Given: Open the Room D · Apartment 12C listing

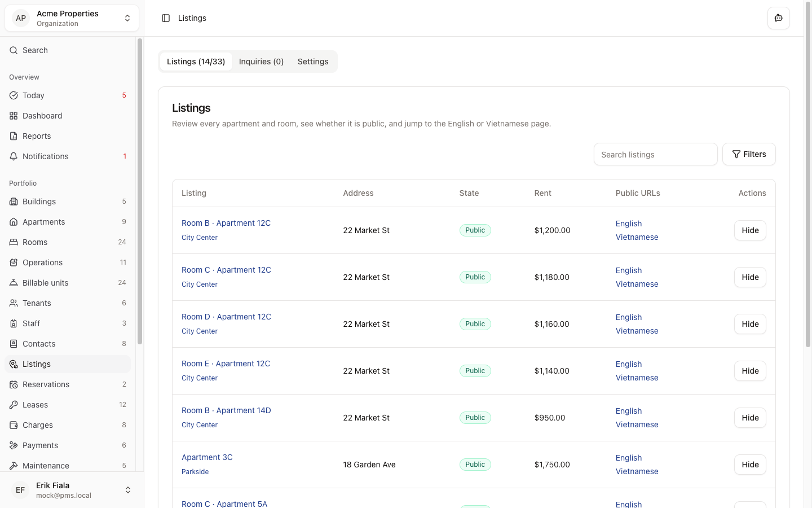Looking at the screenshot, I should pos(226,317).
